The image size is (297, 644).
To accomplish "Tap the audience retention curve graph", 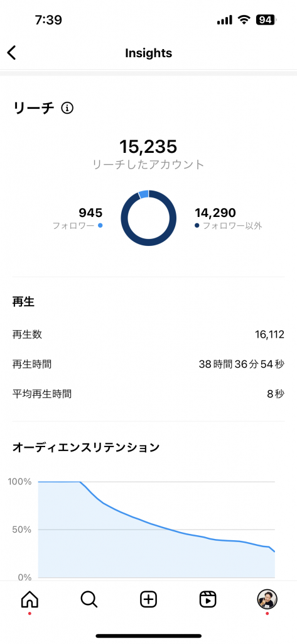I will point(156,530).
